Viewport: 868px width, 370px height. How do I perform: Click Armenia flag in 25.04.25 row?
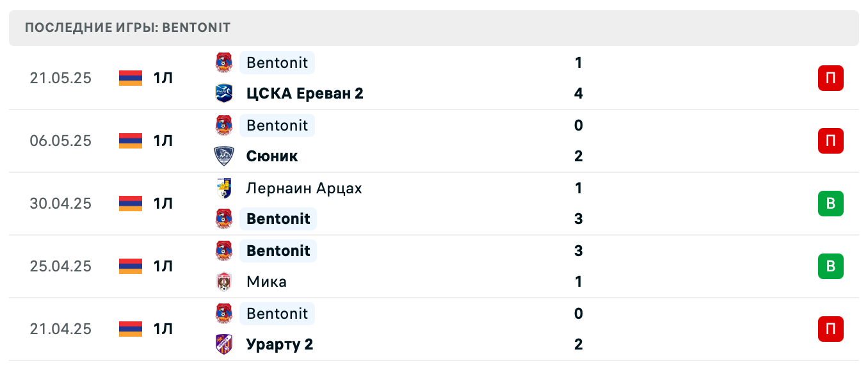(x=131, y=266)
